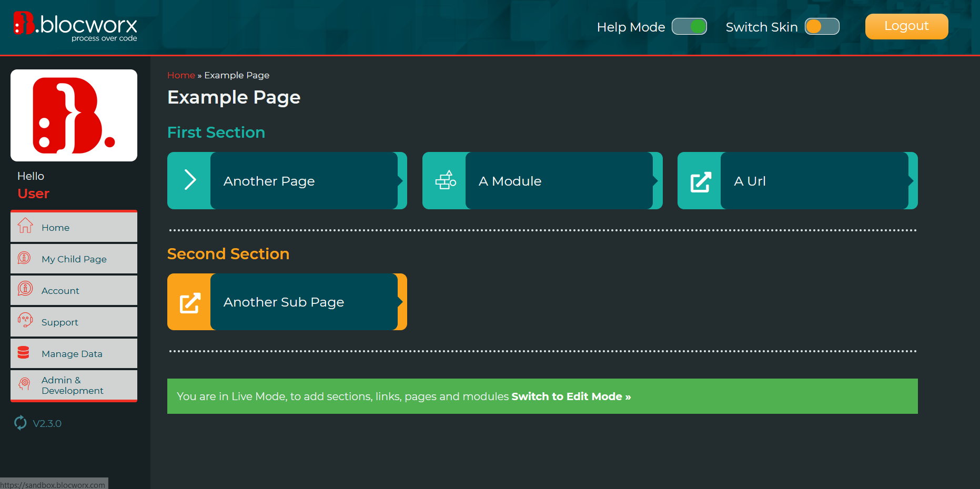Open Support from sidebar menu
Viewport: 980px width, 489px height.
(74, 322)
